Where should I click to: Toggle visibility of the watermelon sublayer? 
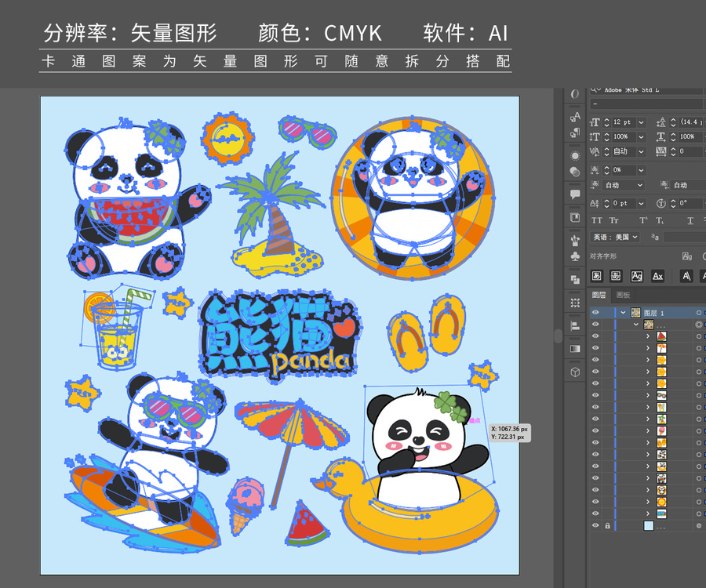595,336
